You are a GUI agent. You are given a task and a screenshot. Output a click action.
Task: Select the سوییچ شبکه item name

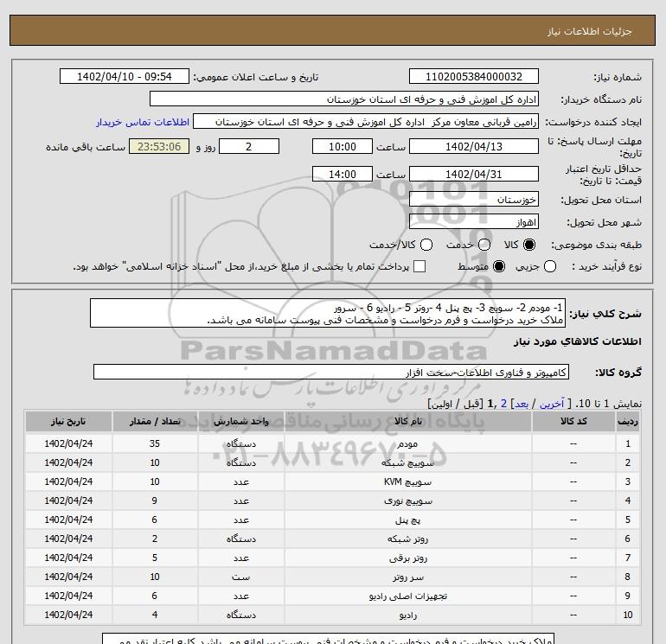point(407,463)
